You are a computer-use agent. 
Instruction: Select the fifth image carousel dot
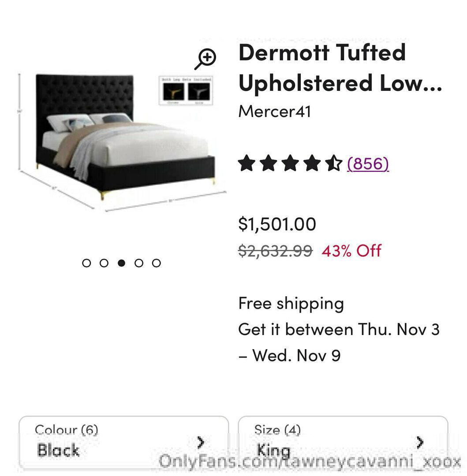[156, 263]
